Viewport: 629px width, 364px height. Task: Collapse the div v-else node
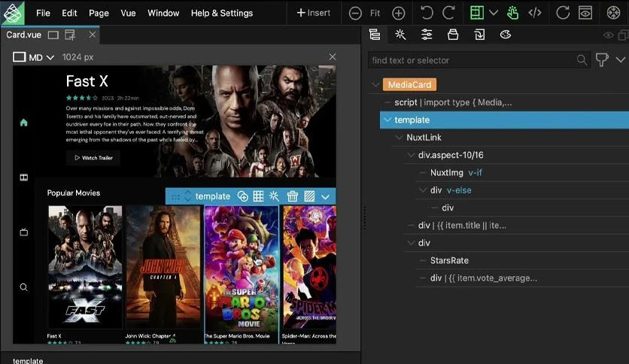(x=422, y=190)
